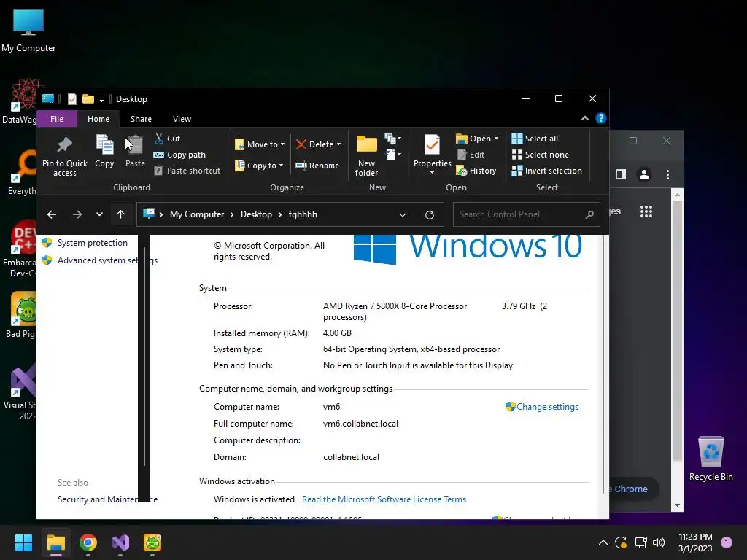The height and width of the screenshot is (560, 747).
Task: Click the Refresh button in address bar
Action: click(429, 215)
